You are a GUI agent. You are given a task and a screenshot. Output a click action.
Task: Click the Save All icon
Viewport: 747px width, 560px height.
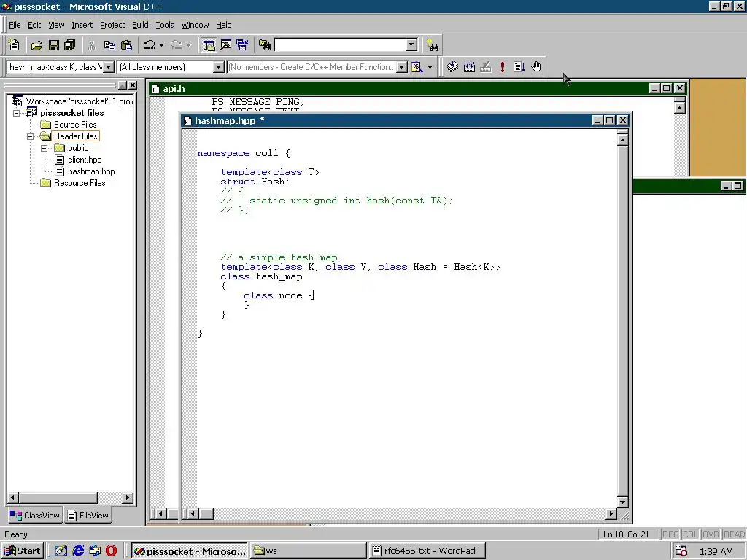pos(70,45)
